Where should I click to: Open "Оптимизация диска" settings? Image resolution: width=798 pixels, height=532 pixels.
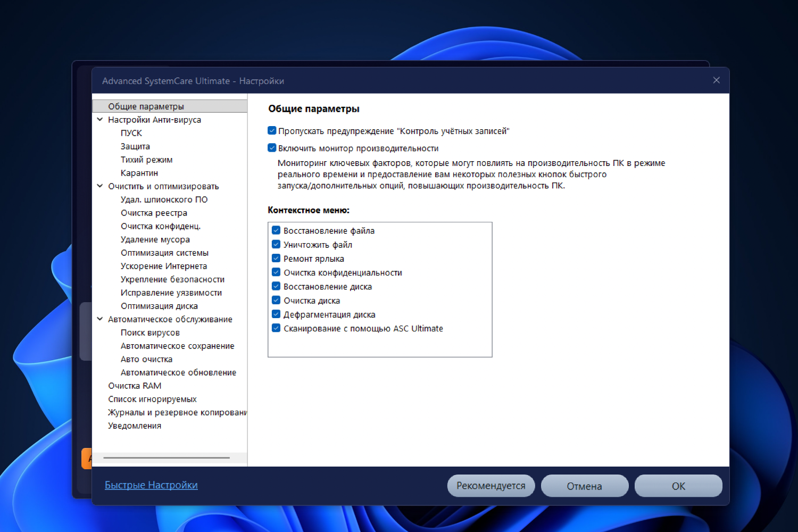pos(159,306)
